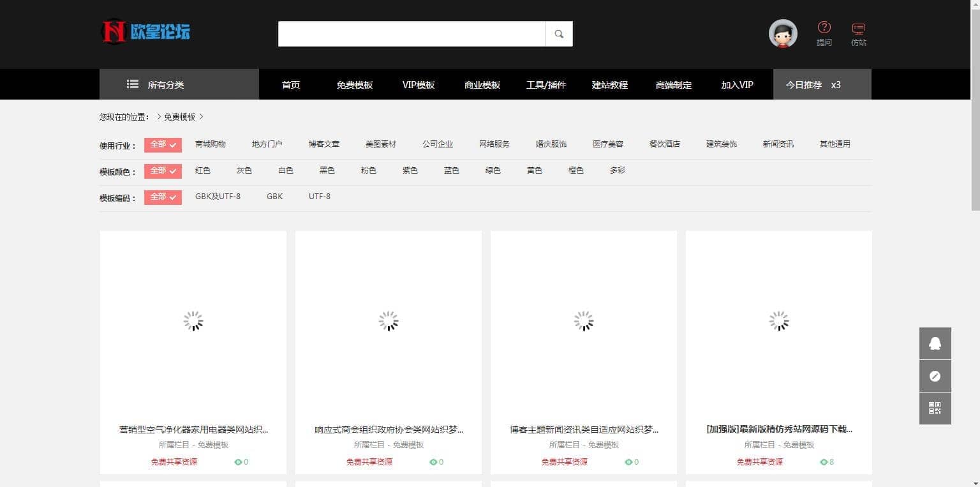Show the QR code floating button

pyautogui.click(x=935, y=408)
